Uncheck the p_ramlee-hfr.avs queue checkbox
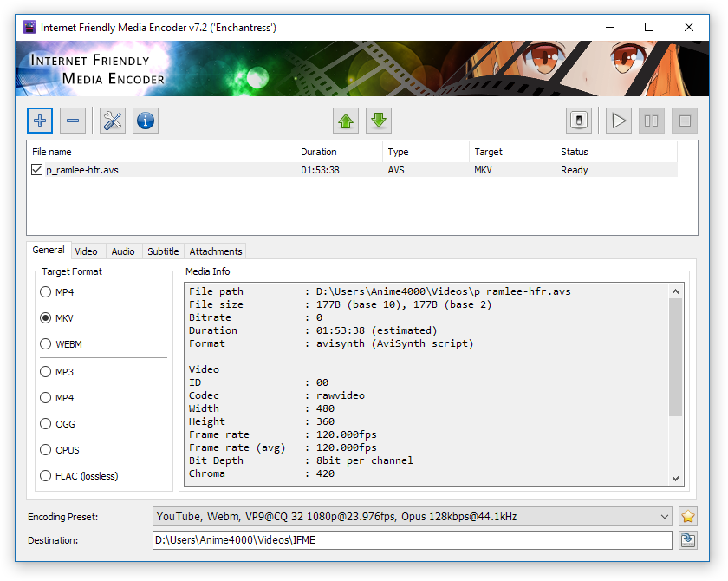The image size is (728, 581). [36, 170]
